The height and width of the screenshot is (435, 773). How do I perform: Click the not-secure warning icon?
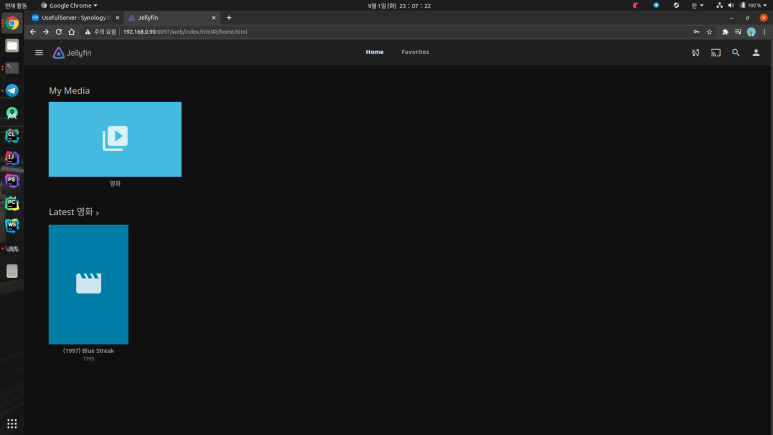tap(87, 32)
